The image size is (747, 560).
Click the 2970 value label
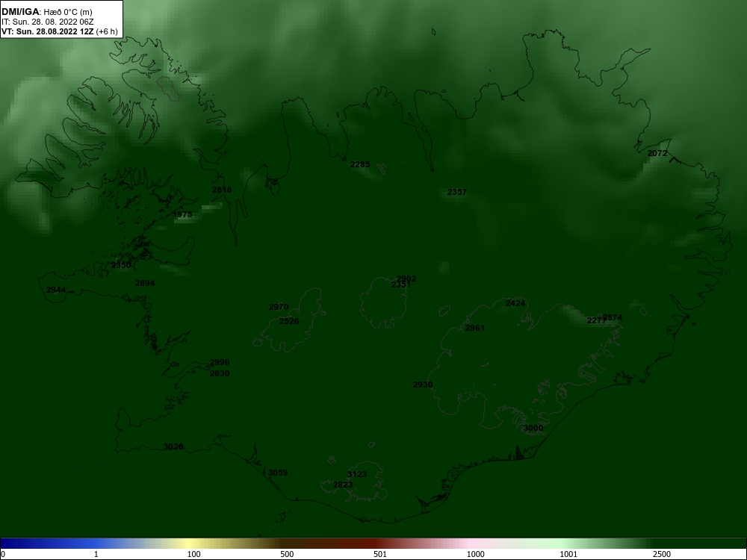(x=279, y=307)
